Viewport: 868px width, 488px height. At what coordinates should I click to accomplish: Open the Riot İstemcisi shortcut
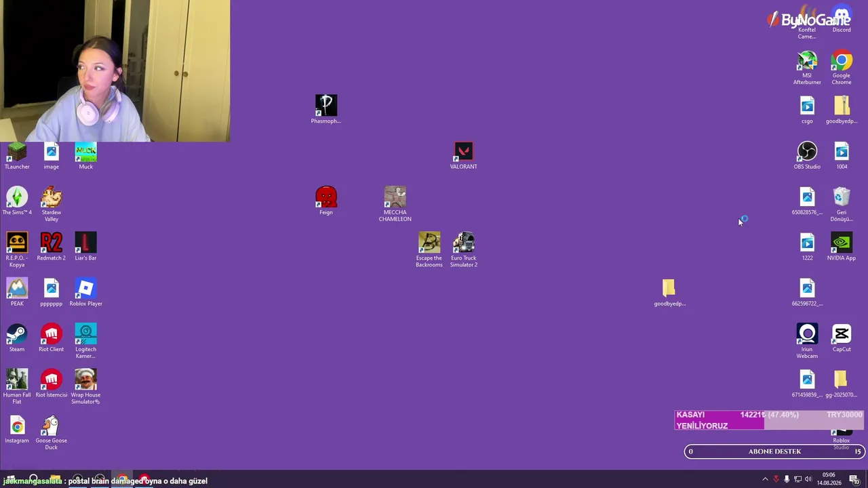[x=52, y=380]
